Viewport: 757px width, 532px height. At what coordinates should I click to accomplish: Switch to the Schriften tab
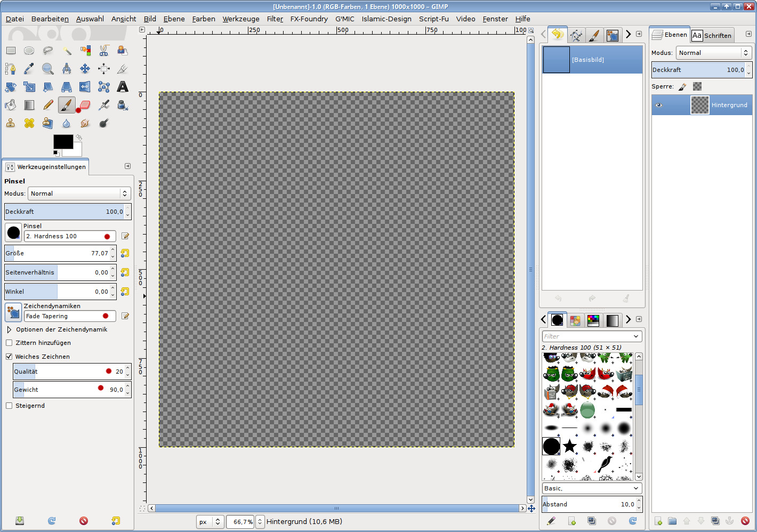click(712, 36)
